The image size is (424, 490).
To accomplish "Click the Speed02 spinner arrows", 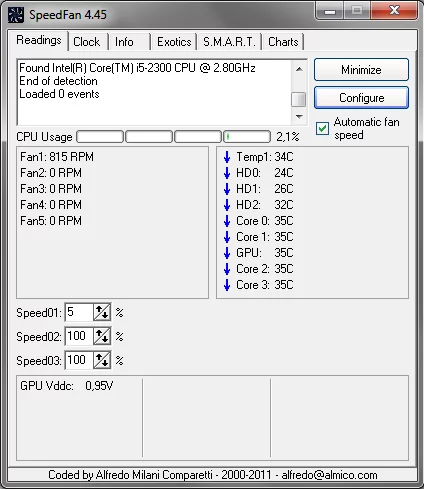I will (x=102, y=336).
